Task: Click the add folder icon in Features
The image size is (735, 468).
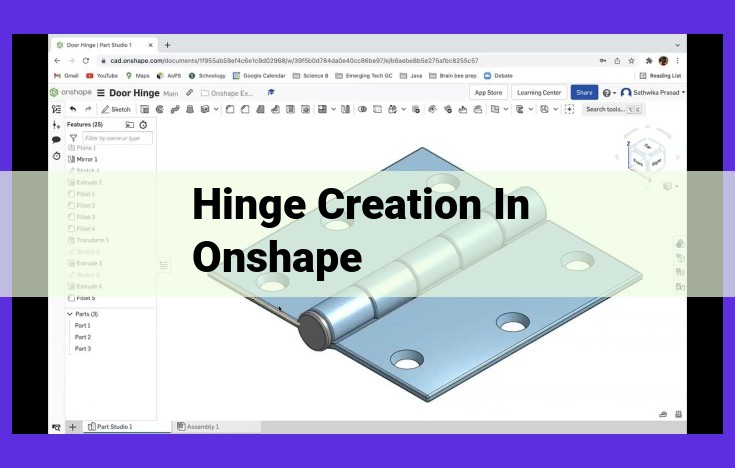Action: coord(130,124)
